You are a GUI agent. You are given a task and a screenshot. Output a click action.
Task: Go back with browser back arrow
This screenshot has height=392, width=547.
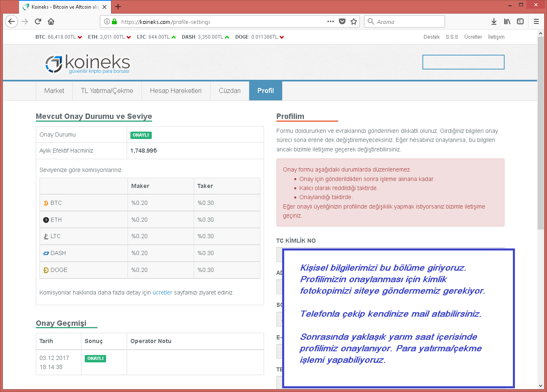point(12,21)
